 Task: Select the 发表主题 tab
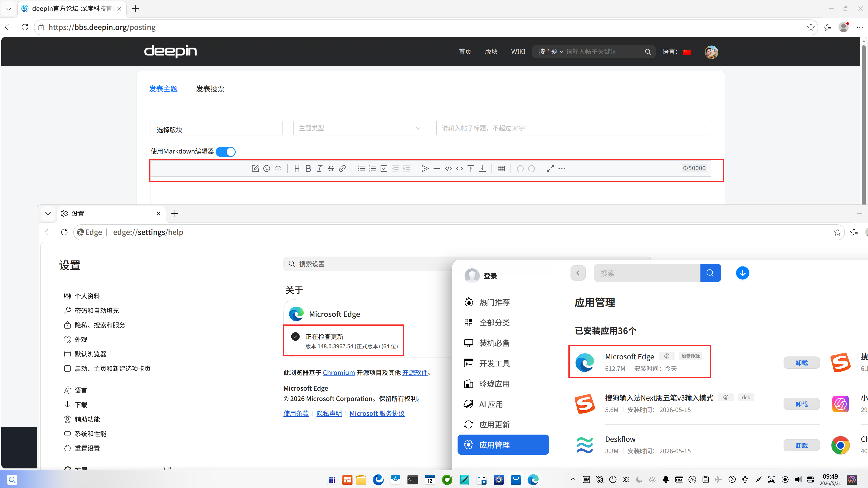pos(163,89)
